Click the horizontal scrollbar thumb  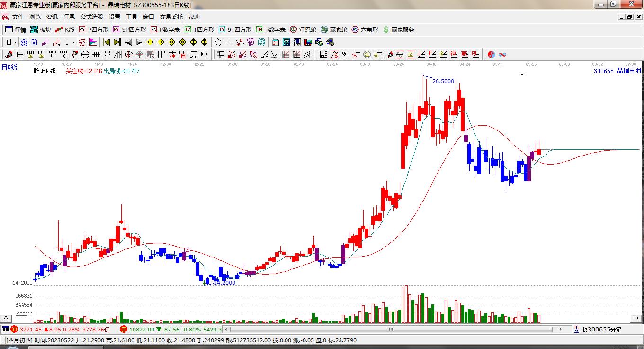coord(391,329)
